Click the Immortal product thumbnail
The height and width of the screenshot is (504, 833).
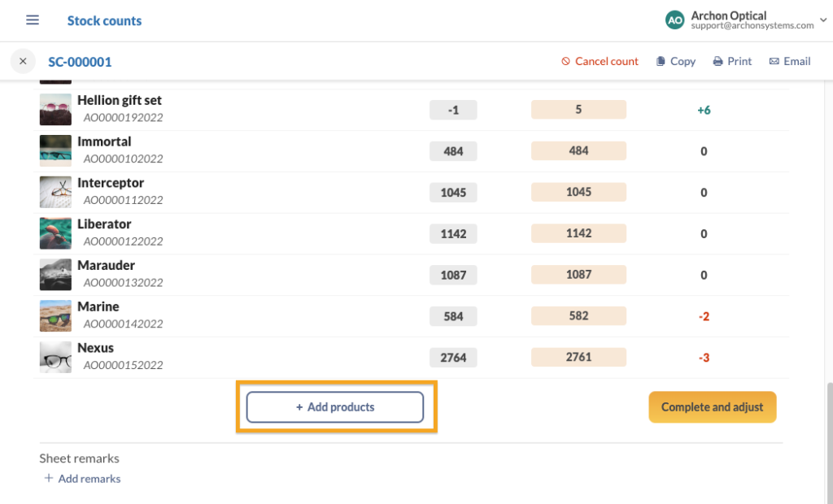coord(55,150)
